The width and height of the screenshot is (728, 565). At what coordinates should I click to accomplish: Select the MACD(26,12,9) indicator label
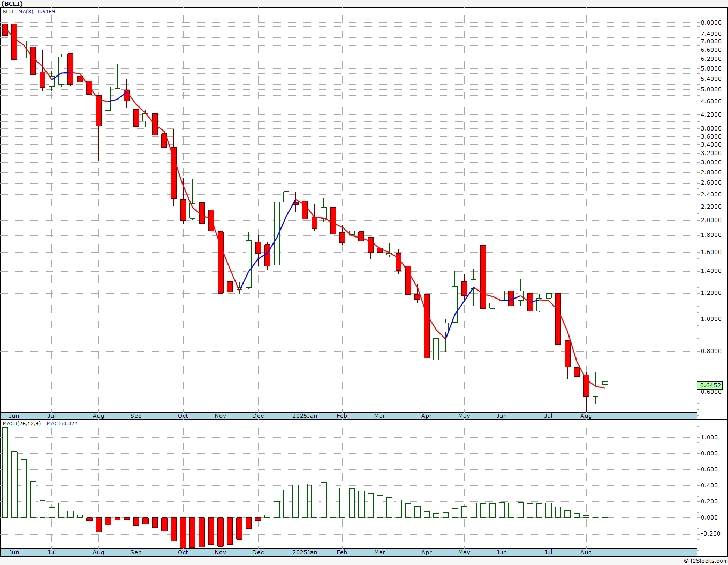click(x=22, y=424)
